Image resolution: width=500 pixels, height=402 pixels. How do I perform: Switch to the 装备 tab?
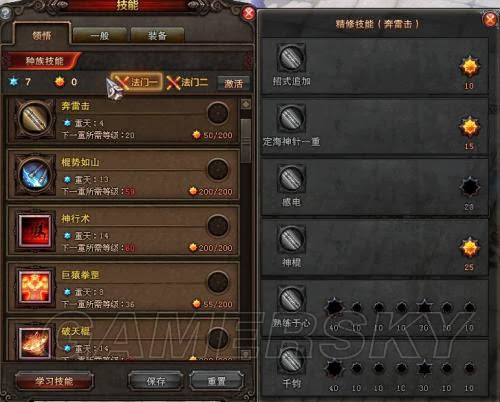157,35
